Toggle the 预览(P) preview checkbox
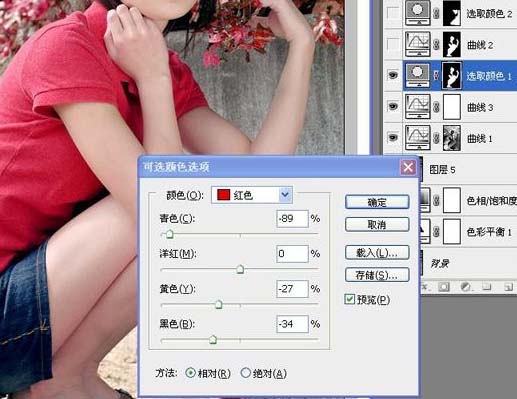This screenshot has width=517, height=399. tap(349, 299)
